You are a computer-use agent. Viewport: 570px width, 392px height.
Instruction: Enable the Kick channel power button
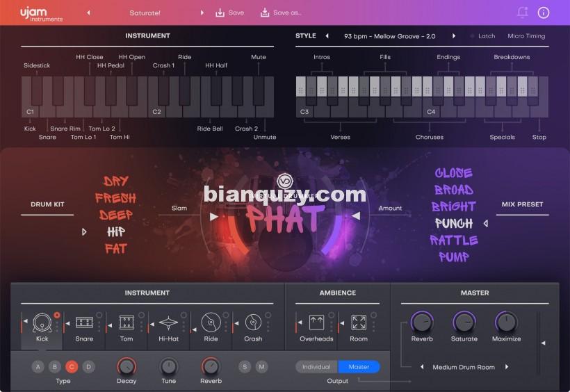57,316
